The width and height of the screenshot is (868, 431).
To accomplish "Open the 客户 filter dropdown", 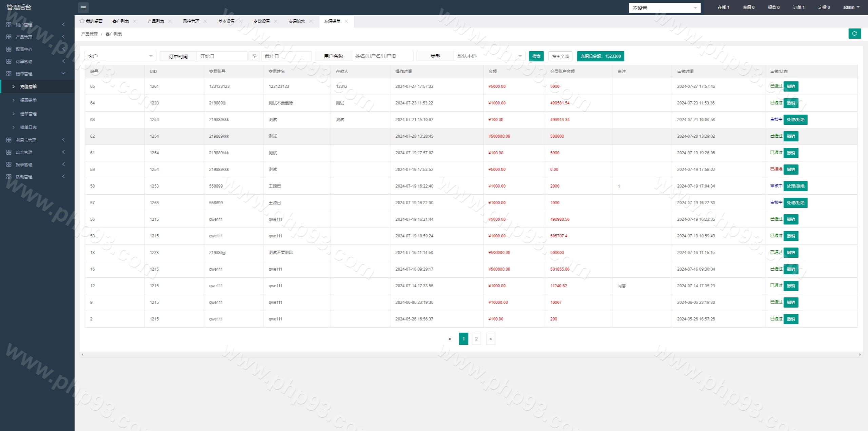I will [120, 56].
